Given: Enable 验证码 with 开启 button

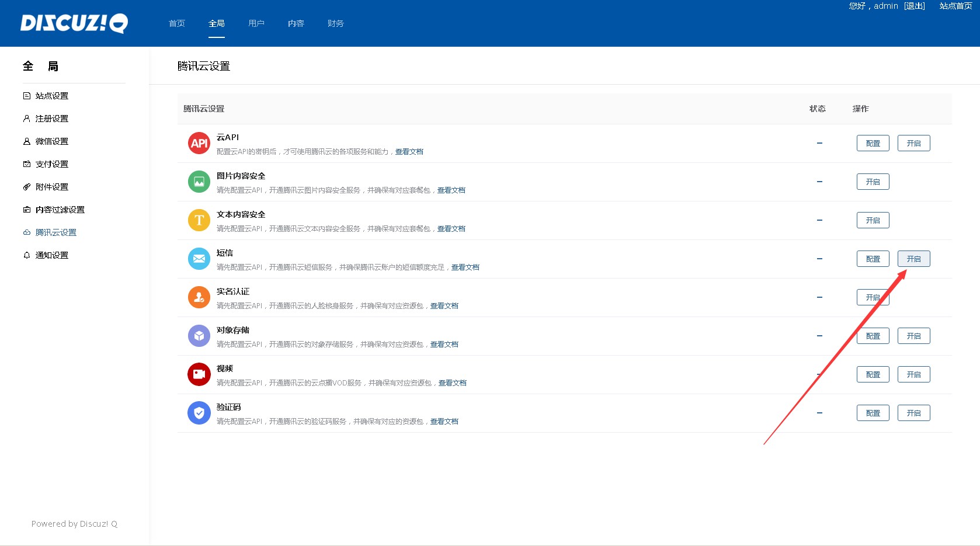Looking at the screenshot, I should [x=914, y=413].
